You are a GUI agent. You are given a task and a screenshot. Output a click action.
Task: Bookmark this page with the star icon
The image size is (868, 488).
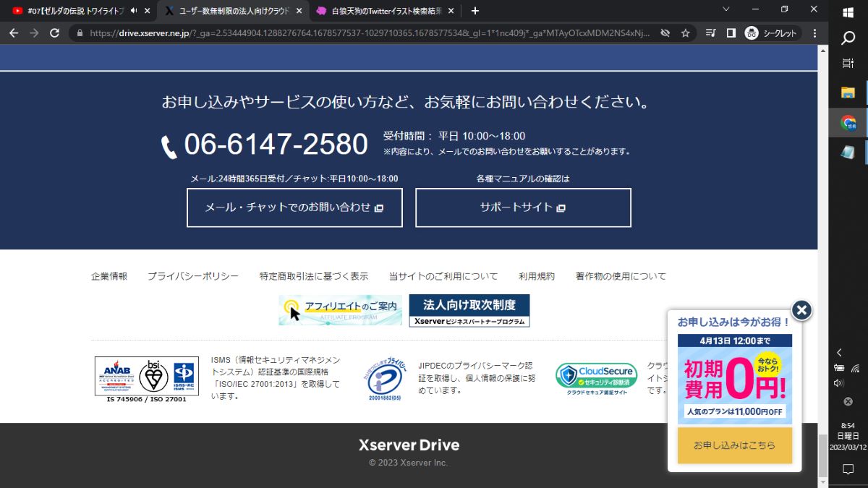686,33
